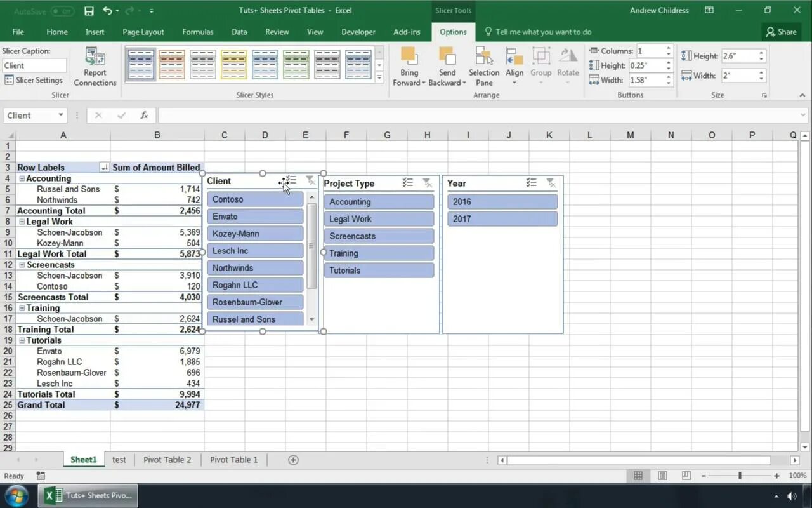Undo the last action

point(107,11)
